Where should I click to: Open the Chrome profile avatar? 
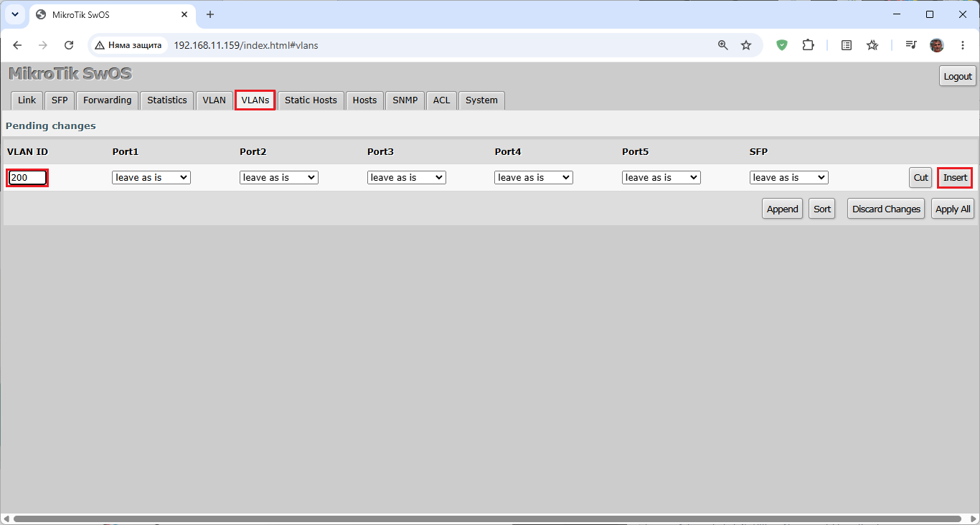click(x=937, y=45)
